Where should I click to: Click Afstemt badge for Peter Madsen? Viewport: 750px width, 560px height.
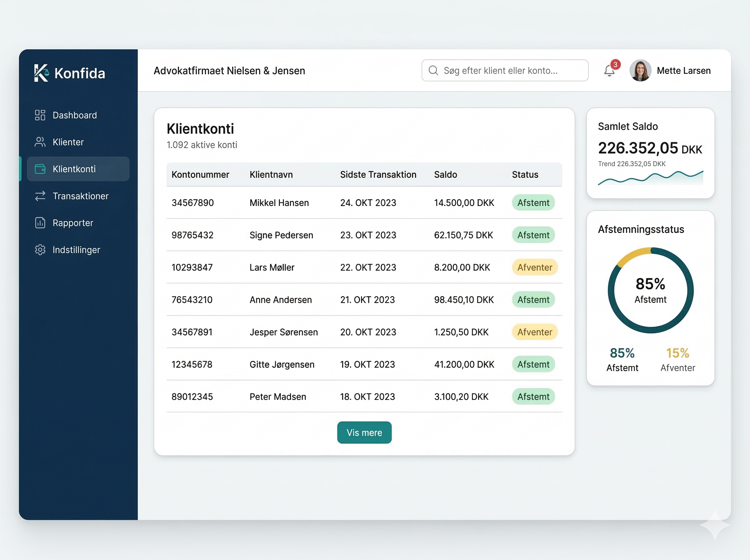(x=533, y=397)
